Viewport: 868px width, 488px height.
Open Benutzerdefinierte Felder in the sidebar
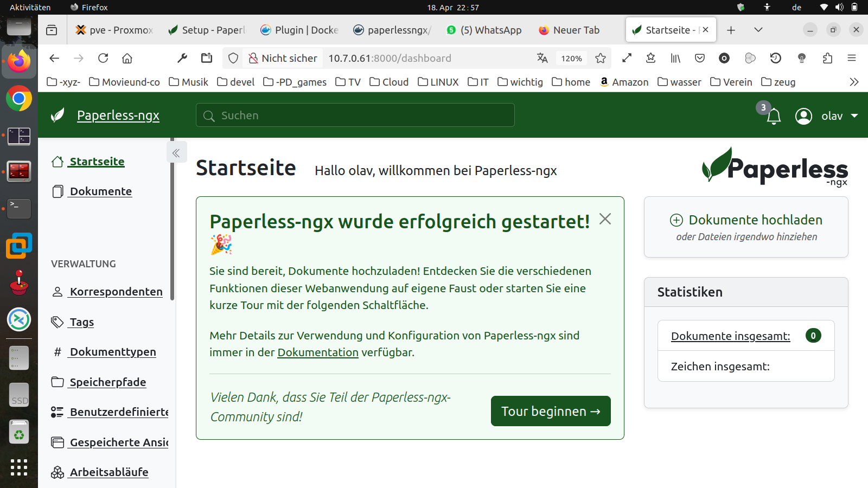[110, 412]
